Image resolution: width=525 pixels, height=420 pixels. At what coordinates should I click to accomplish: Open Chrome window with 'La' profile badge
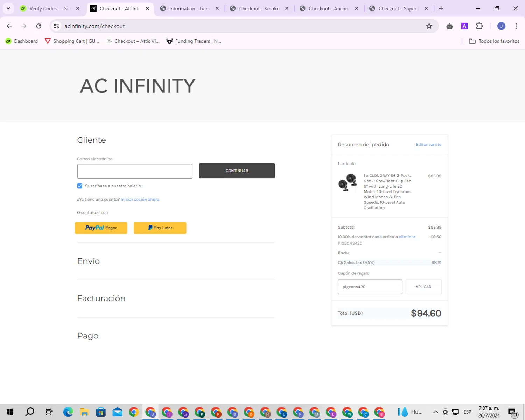183,412
